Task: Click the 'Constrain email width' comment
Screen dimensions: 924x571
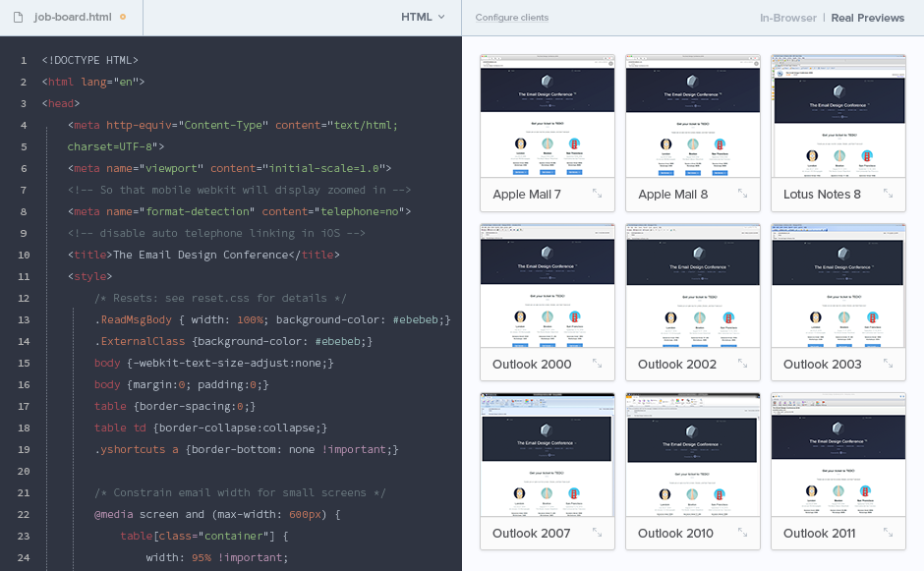Action: (x=240, y=492)
